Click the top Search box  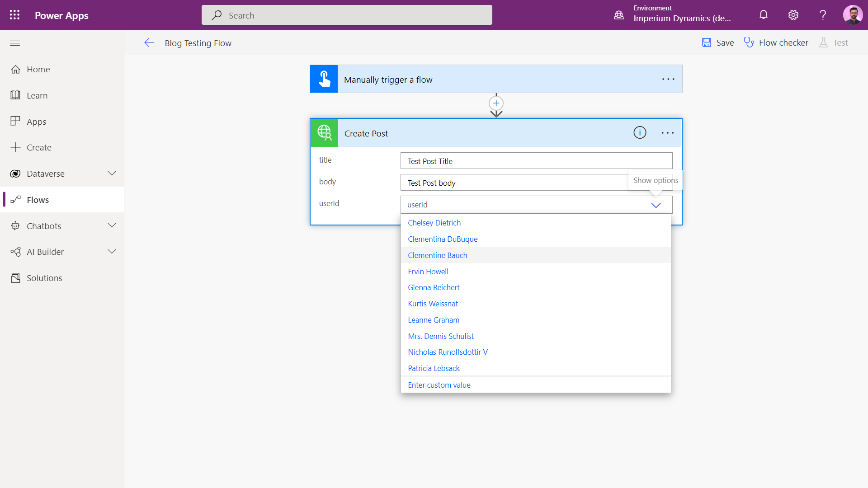(x=347, y=15)
